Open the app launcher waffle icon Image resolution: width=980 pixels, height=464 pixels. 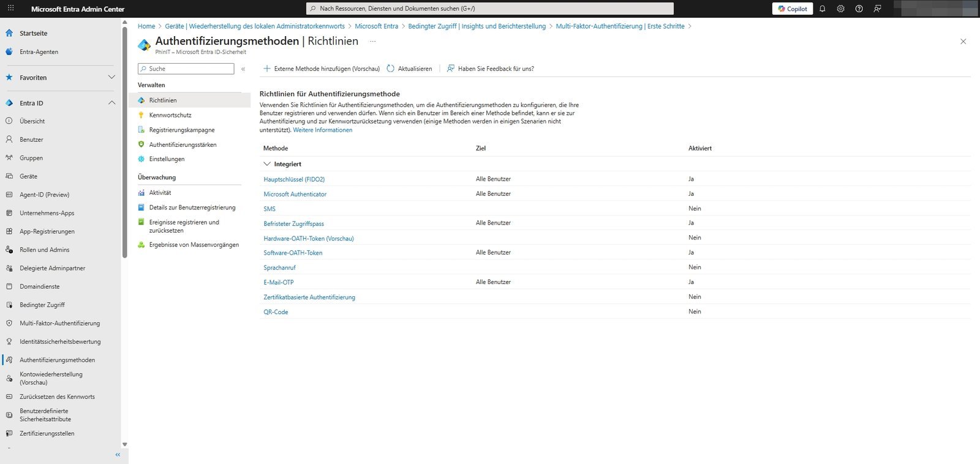coord(10,9)
